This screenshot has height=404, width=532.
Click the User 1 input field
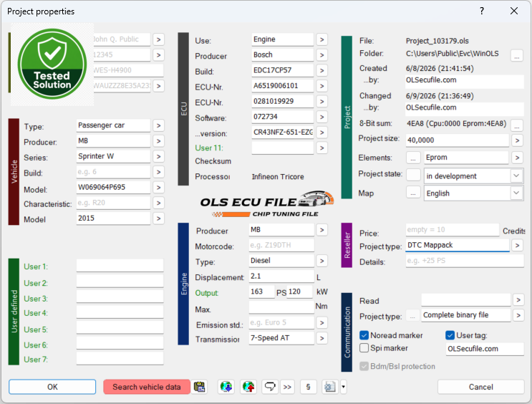(120, 266)
